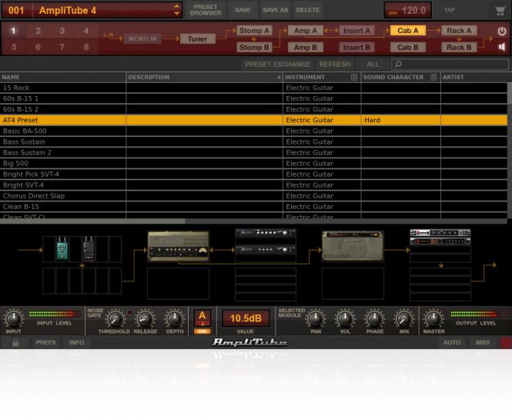This screenshot has width=512, height=420.
Task: Select chain preset slot 6
Action: tap(38, 48)
